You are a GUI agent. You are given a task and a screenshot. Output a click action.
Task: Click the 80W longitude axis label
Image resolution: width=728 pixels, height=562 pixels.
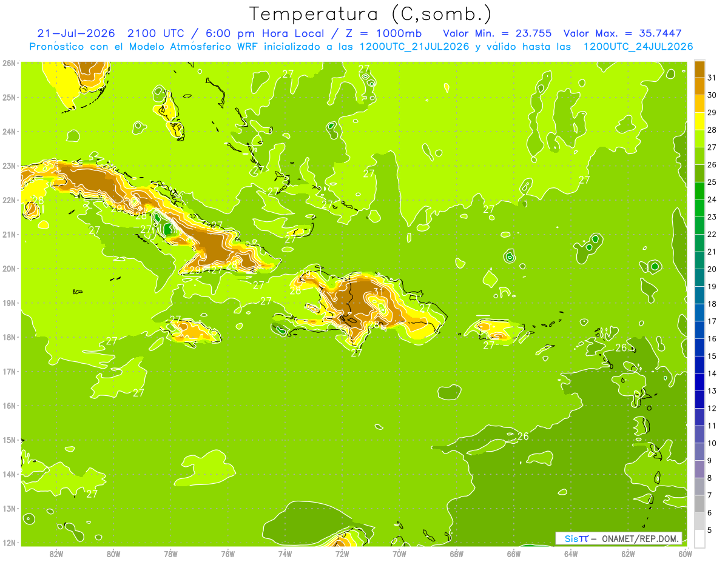(113, 554)
